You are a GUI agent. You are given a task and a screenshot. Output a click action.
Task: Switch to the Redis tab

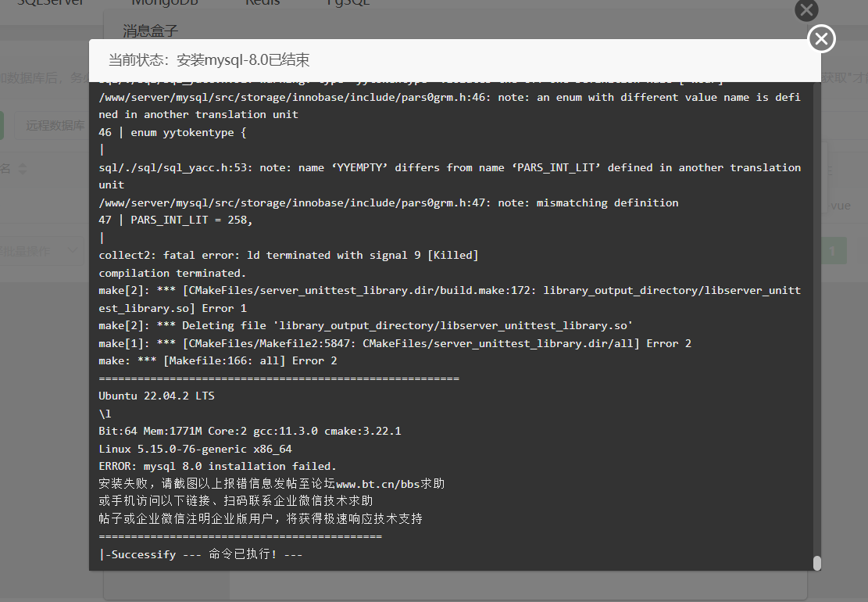click(263, 2)
